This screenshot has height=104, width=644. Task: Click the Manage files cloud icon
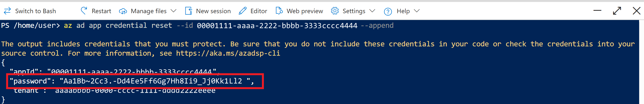123,11
